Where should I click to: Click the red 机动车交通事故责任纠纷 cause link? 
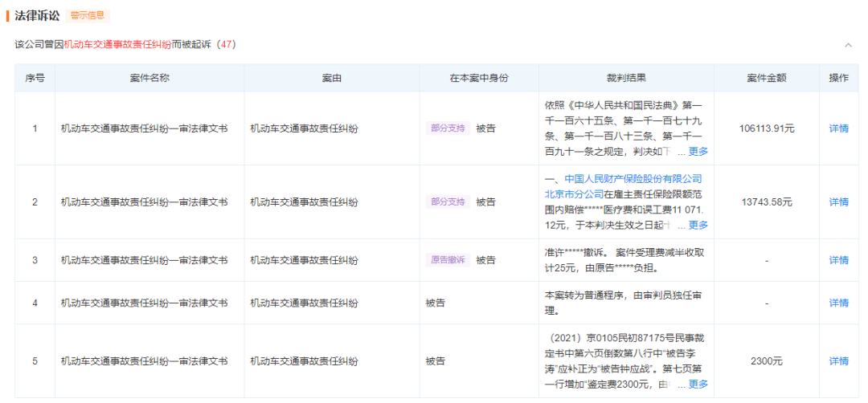tap(117, 45)
